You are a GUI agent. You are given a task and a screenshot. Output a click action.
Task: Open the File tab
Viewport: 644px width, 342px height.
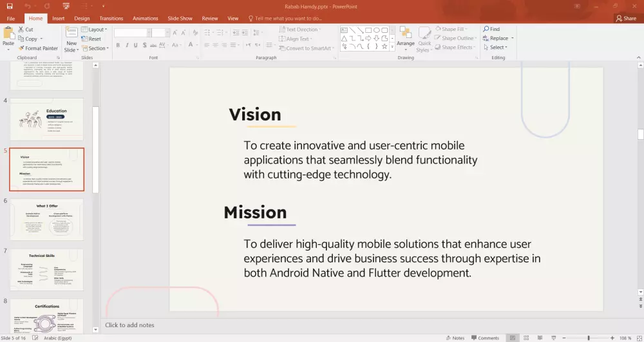(11, 19)
